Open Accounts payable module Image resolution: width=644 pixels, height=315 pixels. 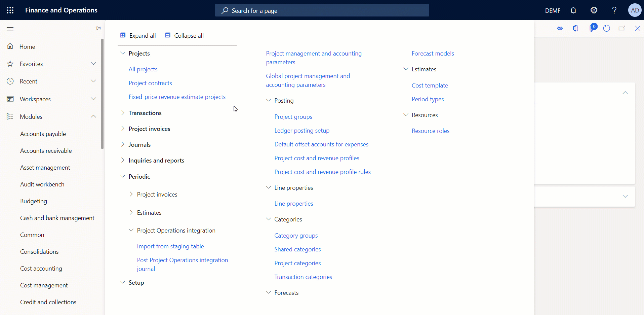(43, 134)
